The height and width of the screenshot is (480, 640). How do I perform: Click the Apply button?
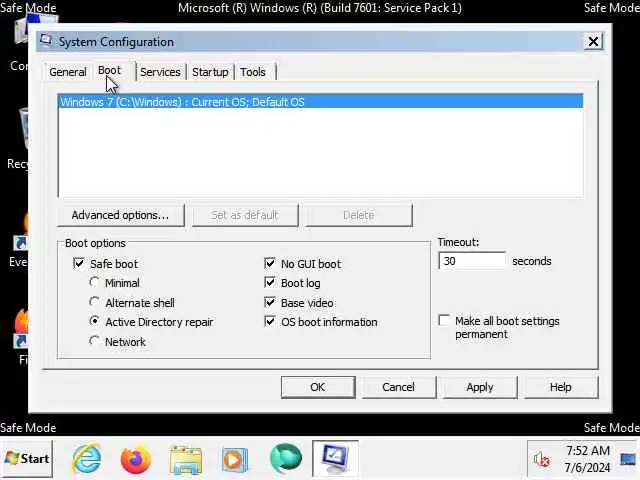[480, 387]
